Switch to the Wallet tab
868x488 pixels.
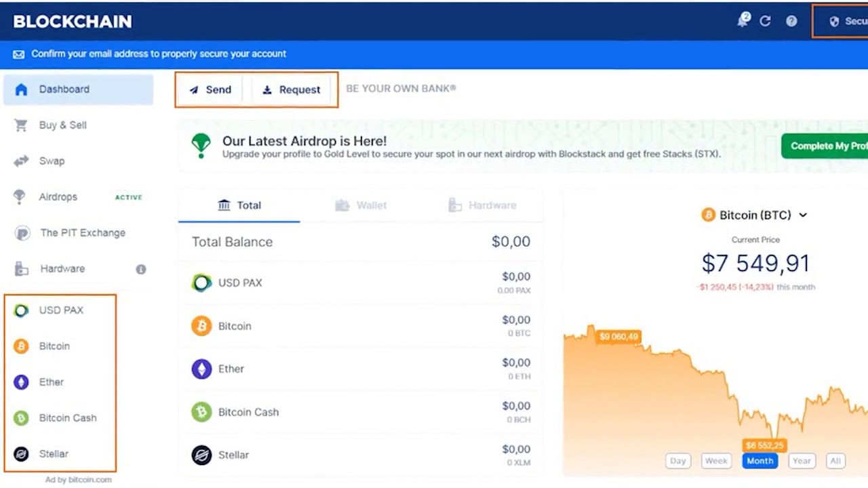361,205
